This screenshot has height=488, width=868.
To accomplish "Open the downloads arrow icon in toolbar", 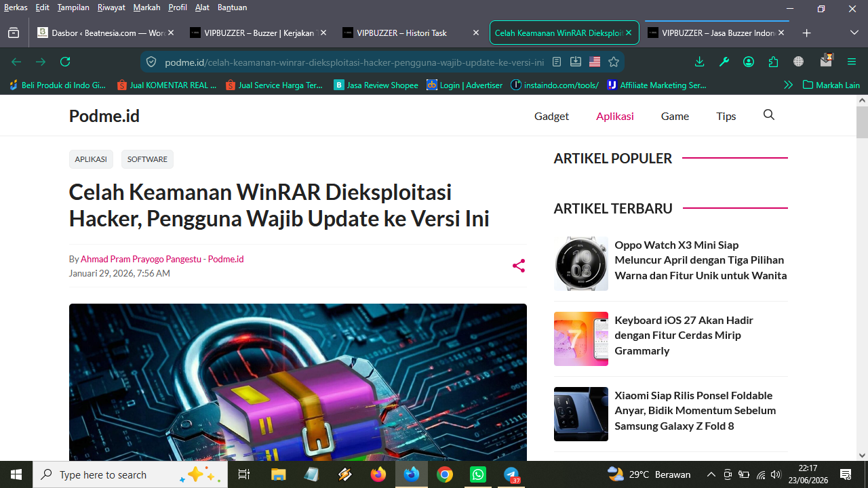I will click(x=700, y=62).
